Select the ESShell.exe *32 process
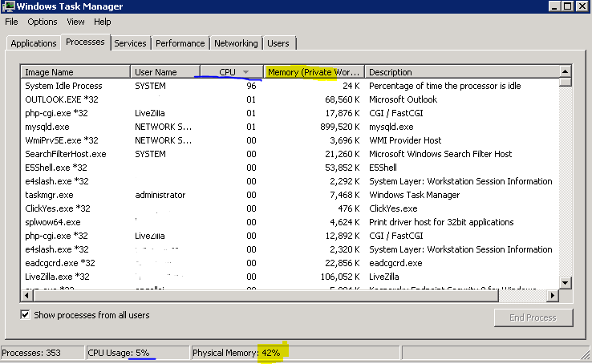This screenshot has height=364, width=592. [x=290, y=168]
